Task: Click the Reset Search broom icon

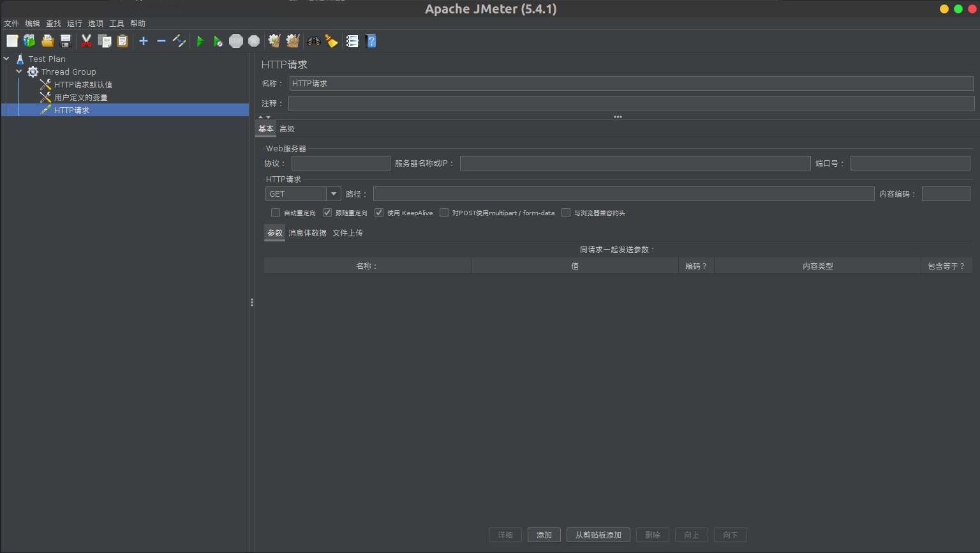Action: (331, 41)
